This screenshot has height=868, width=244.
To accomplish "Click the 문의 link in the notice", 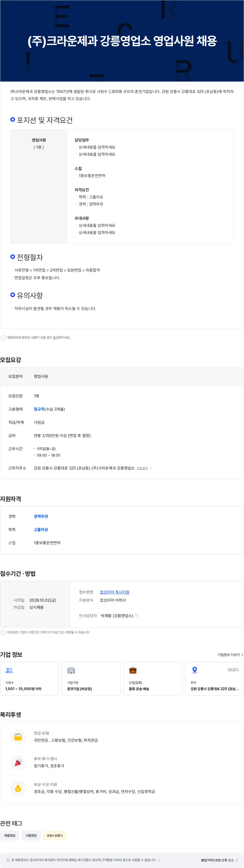I will pos(56,337).
